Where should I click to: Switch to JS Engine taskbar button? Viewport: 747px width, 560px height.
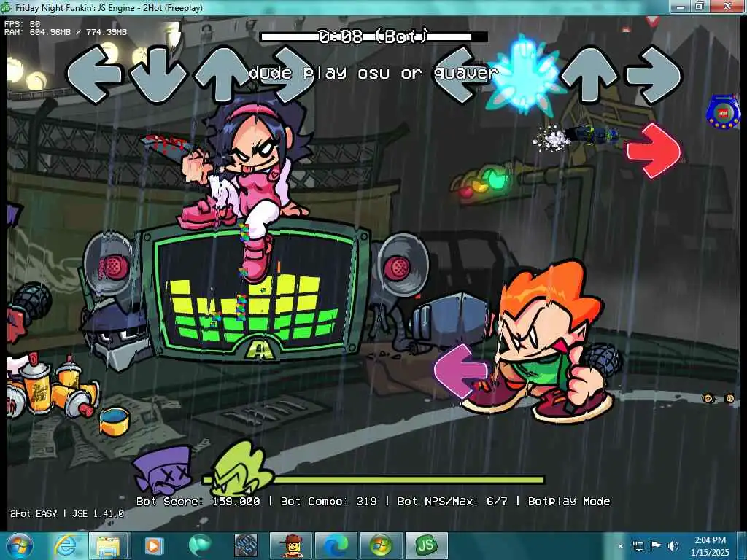[x=426, y=545]
